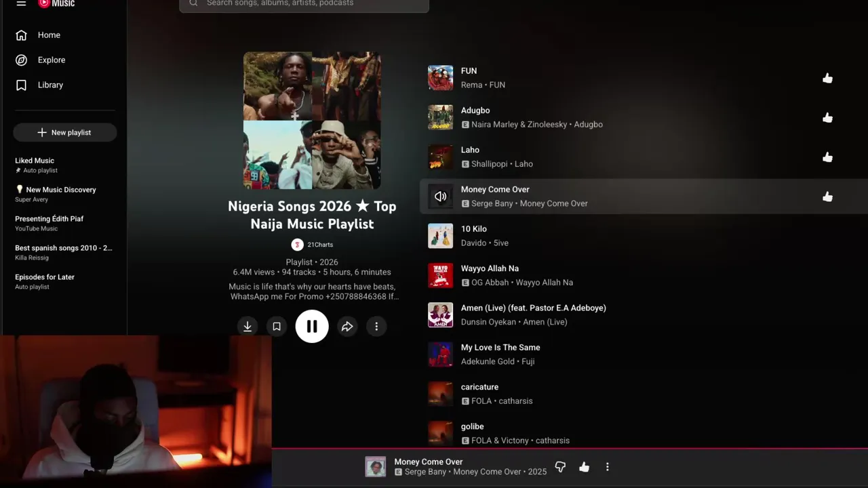This screenshot has width=868, height=488.
Task: Play the track titled FUN
Action: 469,70
